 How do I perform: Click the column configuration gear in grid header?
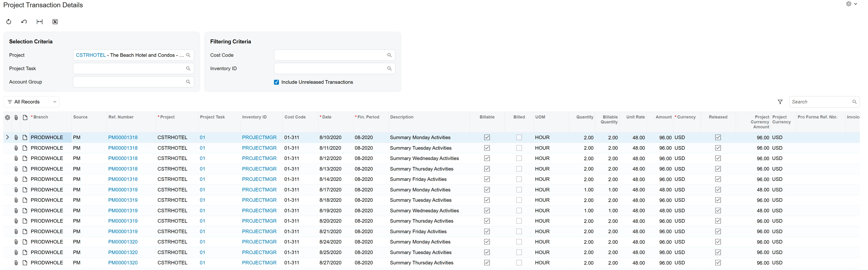click(8, 118)
